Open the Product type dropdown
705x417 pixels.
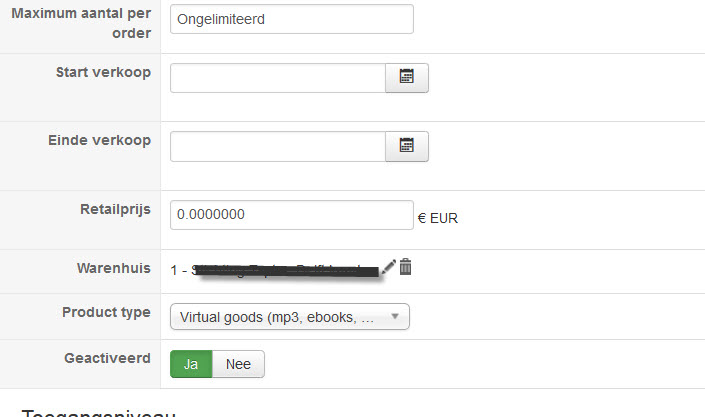[x=290, y=318]
